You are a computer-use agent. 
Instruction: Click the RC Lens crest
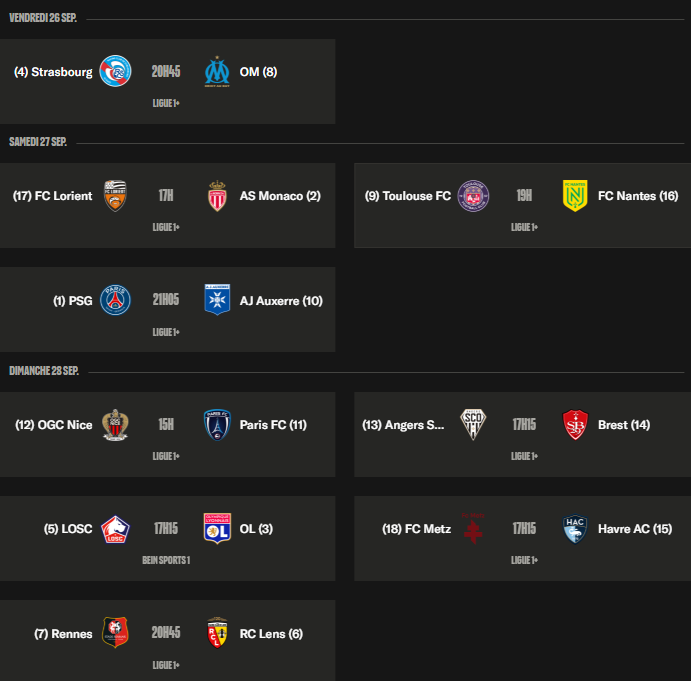217,633
